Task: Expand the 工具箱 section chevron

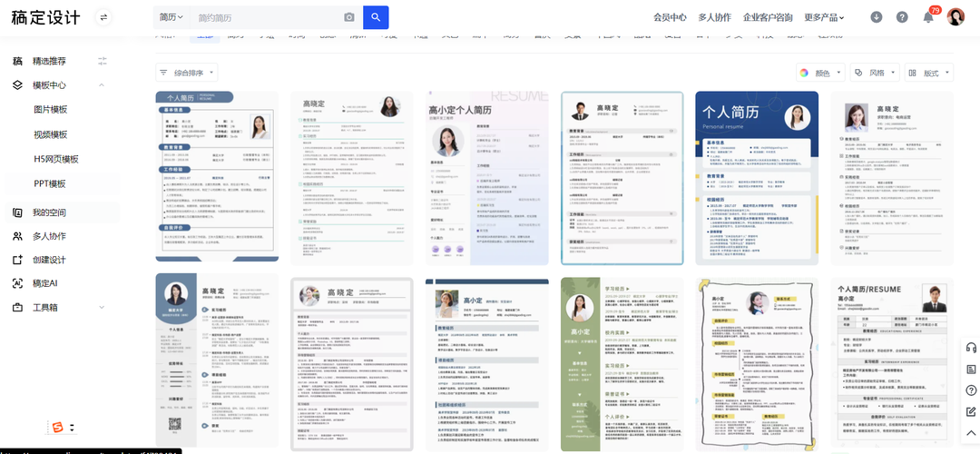Action: point(102,308)
